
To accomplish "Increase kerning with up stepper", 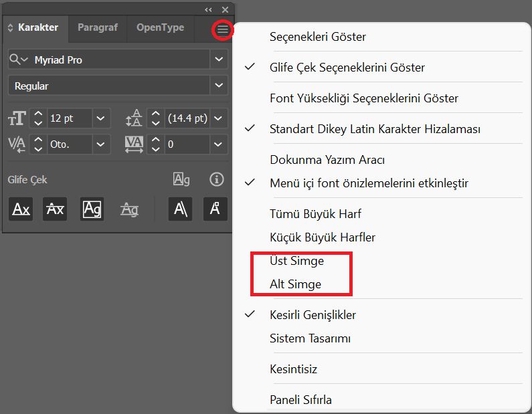I will 38,140.
